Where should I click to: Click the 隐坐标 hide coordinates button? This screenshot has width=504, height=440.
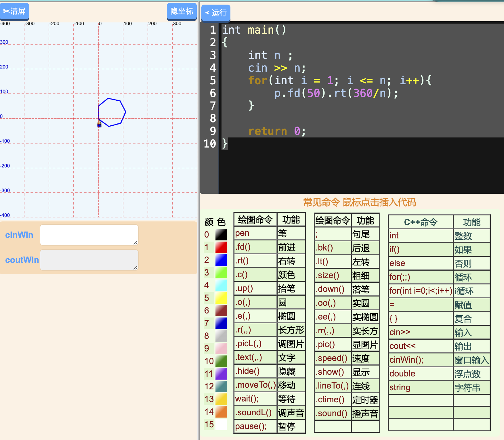point(182,12)
